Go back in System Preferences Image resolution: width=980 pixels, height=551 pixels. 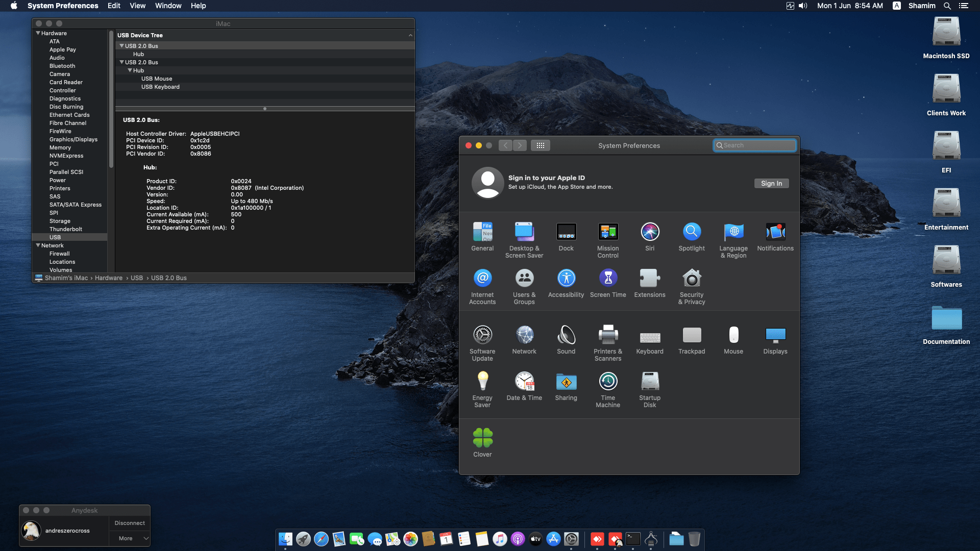[505, 145]
